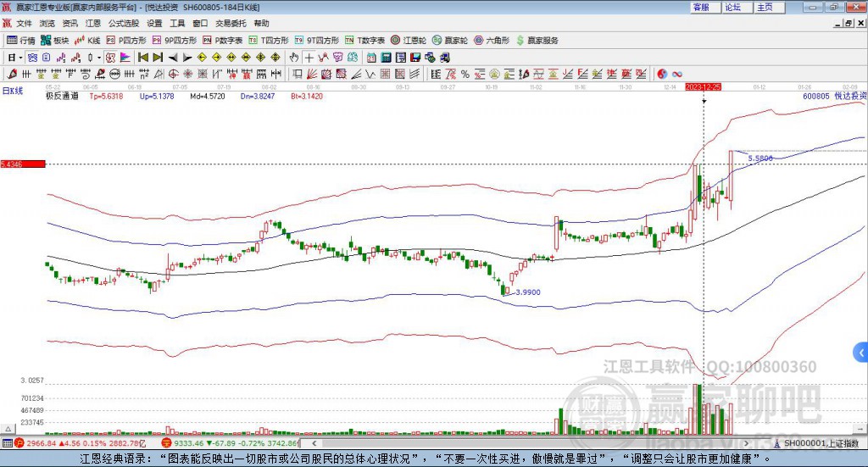The image size is (868, 467).
Task: Open the 江恩 menu
Action: [93, 23]
